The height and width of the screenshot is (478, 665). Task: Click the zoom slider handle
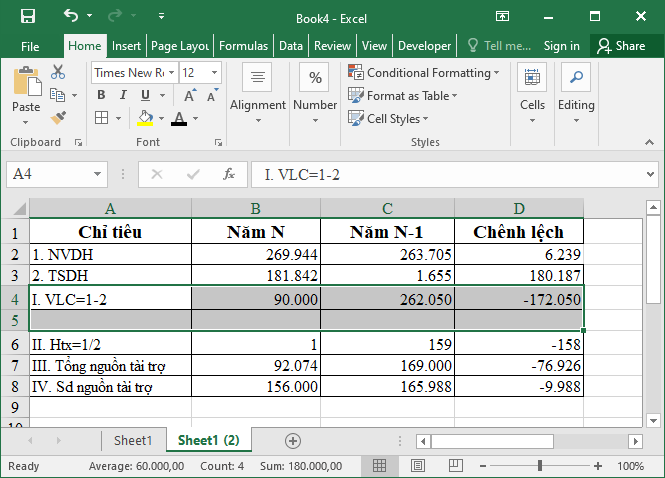[x=540, y=466]
